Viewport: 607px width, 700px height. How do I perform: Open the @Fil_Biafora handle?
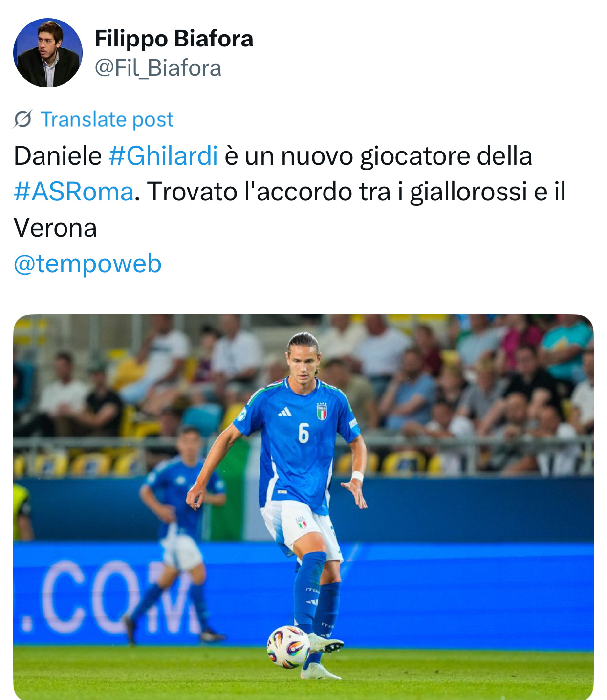click(x=158, y=68)
